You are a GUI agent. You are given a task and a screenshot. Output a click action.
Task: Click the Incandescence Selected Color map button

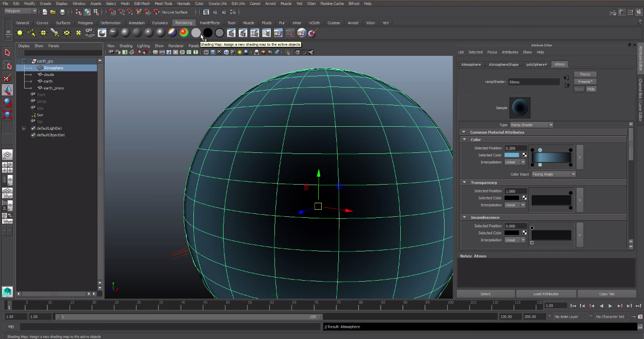525,233
